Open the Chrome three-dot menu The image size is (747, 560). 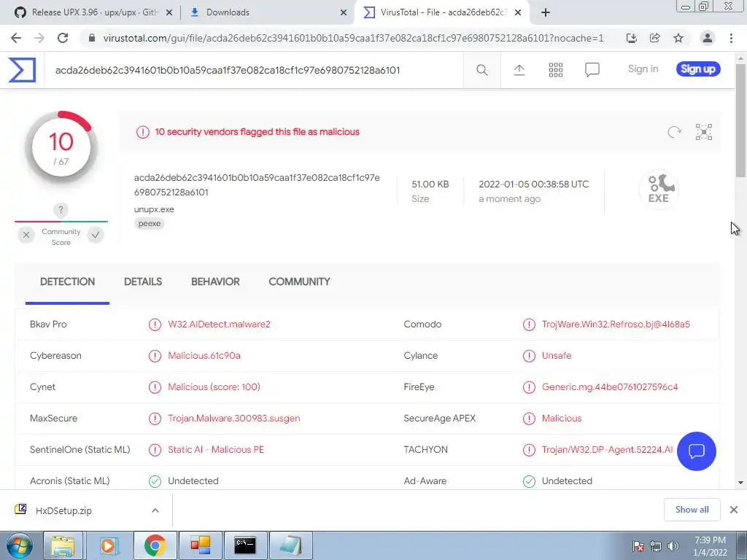pos(731,38)
